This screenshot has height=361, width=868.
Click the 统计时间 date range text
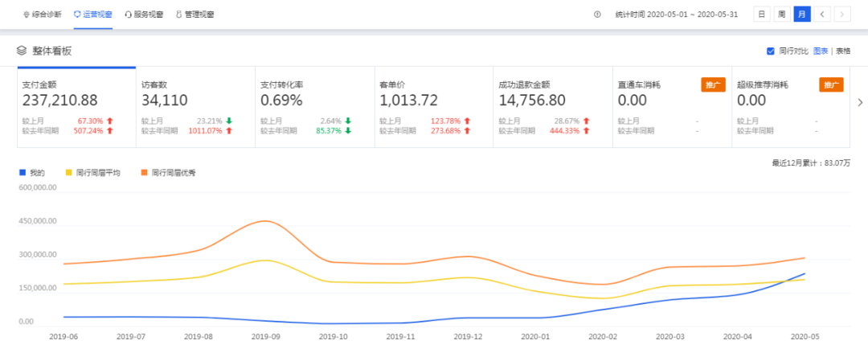tap(677, 14)
